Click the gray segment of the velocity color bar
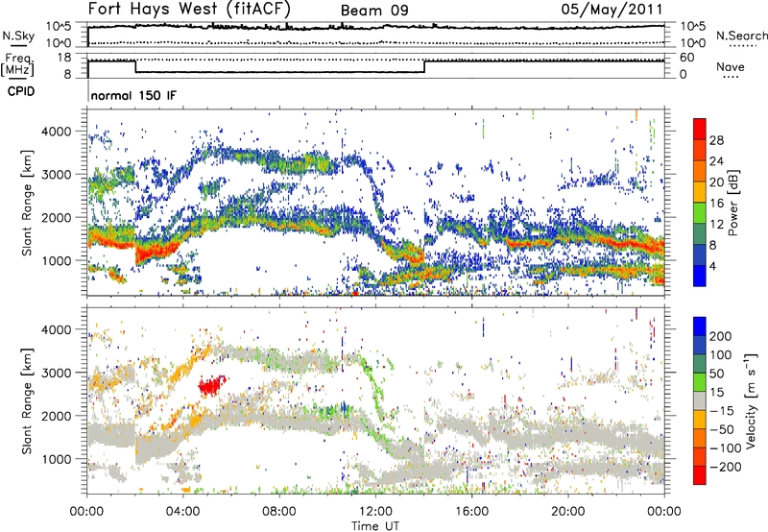768x532 pixels. [700, 400]
